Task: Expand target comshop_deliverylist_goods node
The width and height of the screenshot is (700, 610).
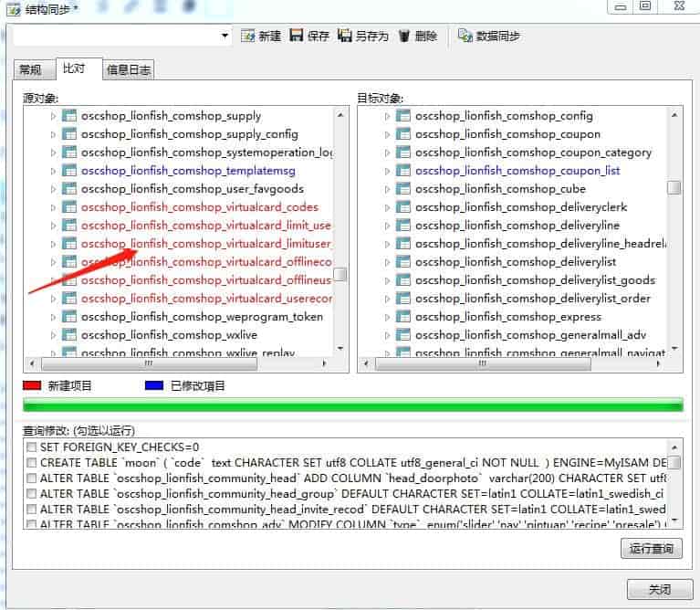Action: tap(387, 280)
